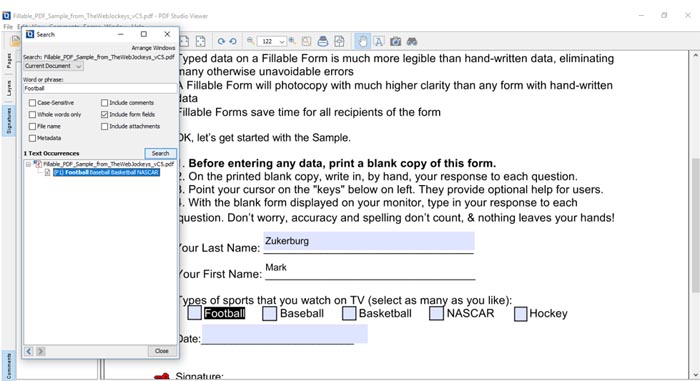700x381 pixels.
Task: Click Arrange Windows in Search dialog
Action: 153,48
